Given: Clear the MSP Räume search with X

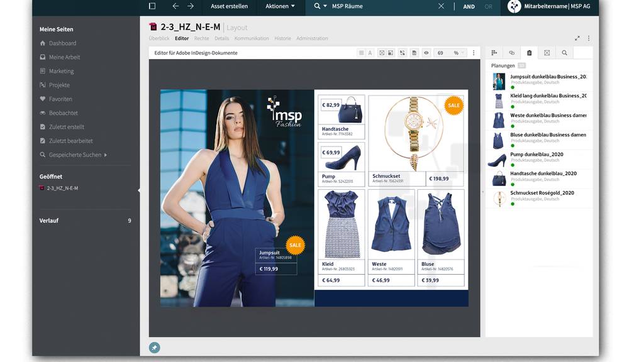Looking at the screenshot, I should tap(441, 6).
